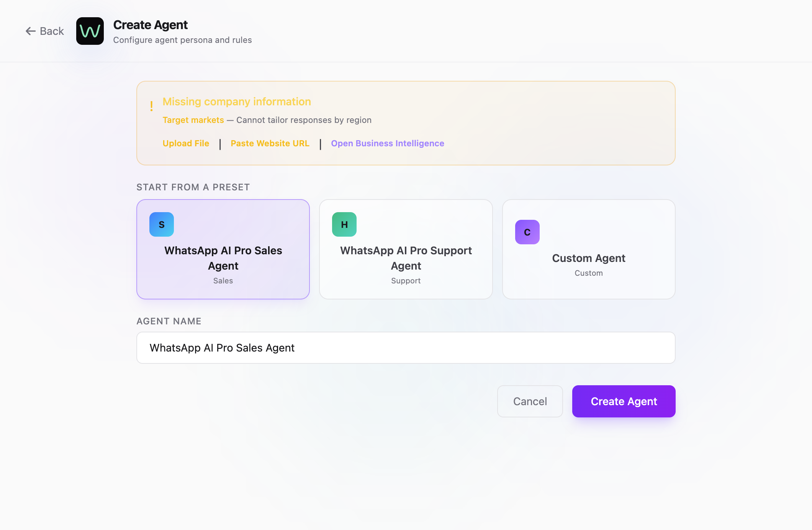Click the Configure agent persona and rules subtitle
This screenshot has height=530, width=812.
coord(182,40)
